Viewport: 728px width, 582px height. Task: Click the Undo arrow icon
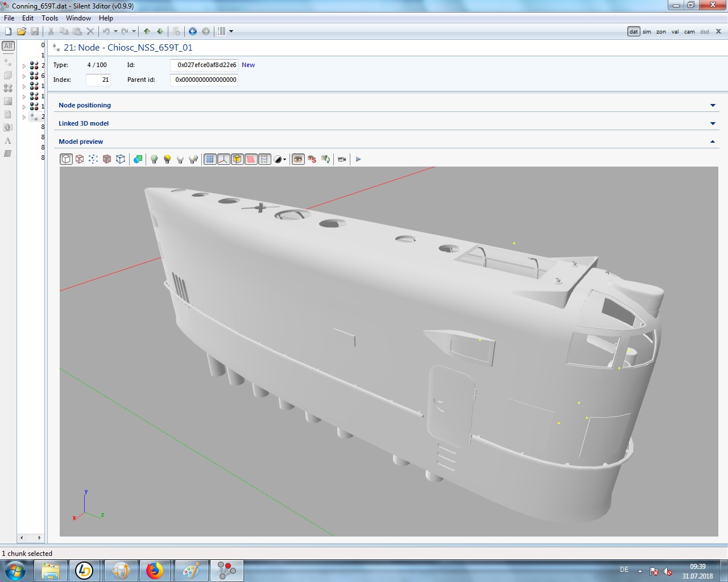pyautogui.click(x=106, y=31)
